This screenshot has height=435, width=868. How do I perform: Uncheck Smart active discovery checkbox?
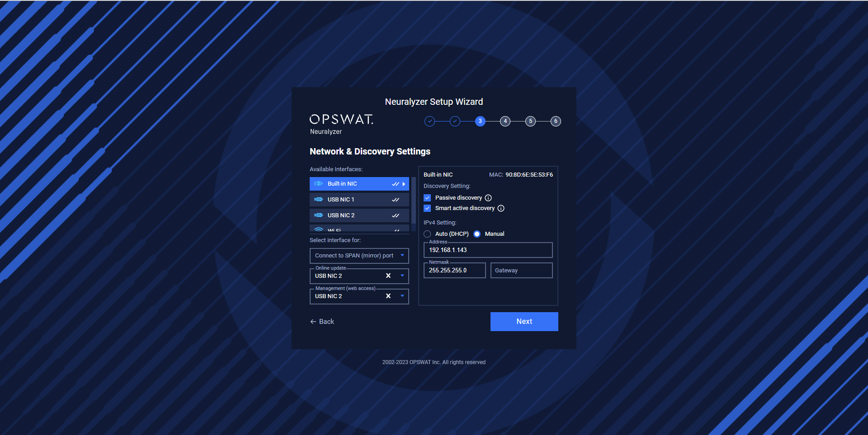coord(427,208)
